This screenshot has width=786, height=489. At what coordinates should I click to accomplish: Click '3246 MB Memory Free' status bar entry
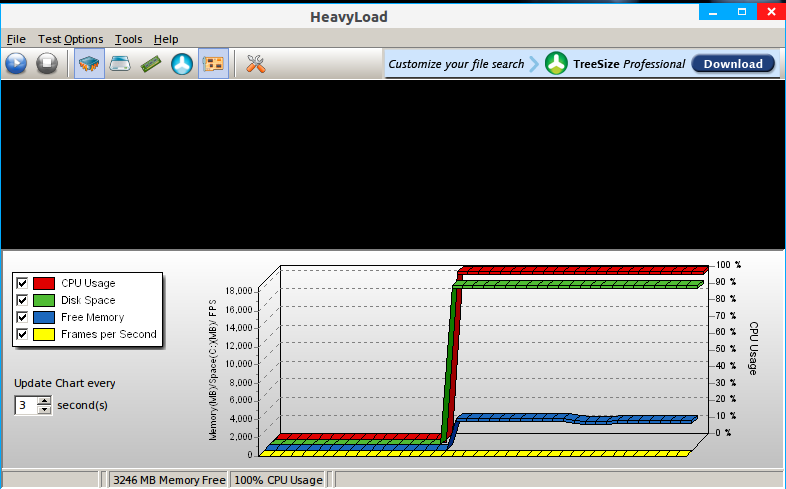[169, 480]
